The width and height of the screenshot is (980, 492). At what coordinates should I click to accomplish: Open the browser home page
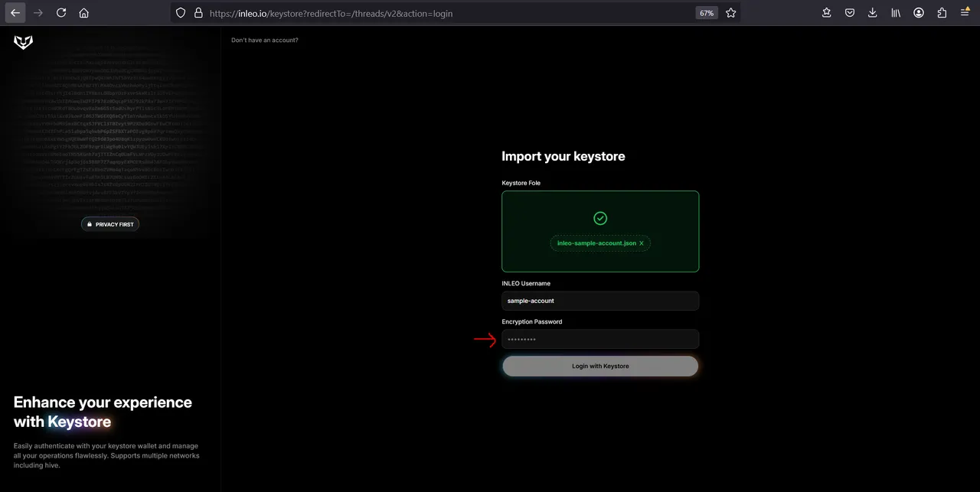[x=84, y=13]
